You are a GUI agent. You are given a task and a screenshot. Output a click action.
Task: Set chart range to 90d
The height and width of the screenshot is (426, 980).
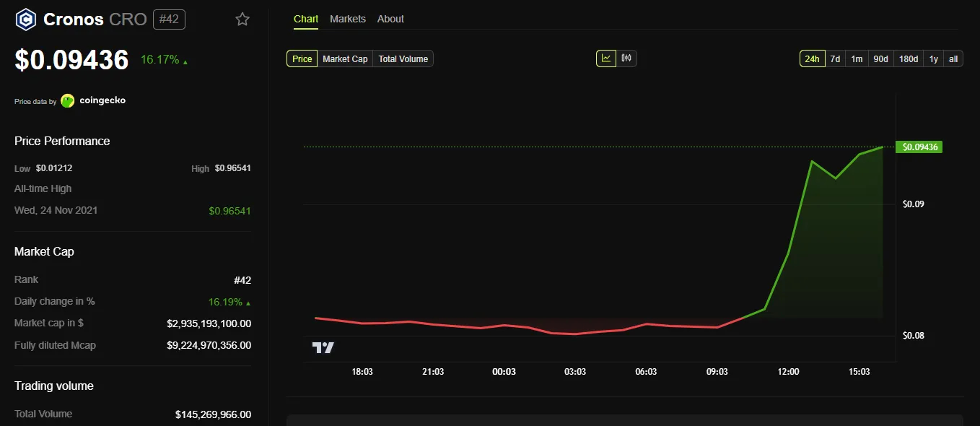point(880,59)
